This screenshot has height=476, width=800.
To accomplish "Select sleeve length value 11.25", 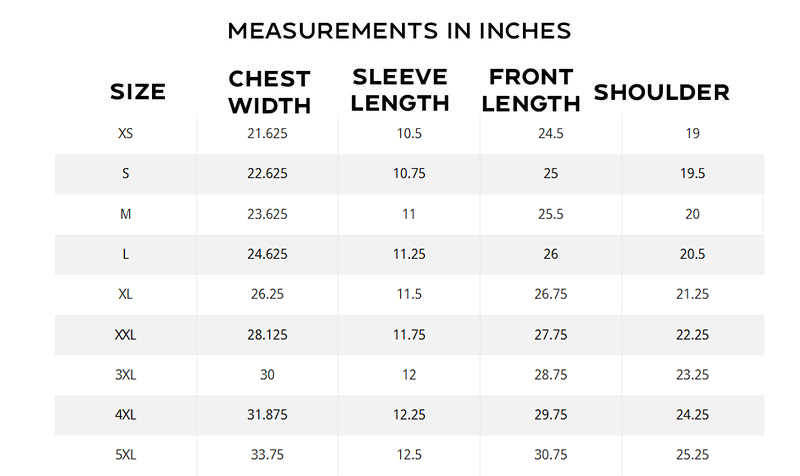I will click(410, 254).
